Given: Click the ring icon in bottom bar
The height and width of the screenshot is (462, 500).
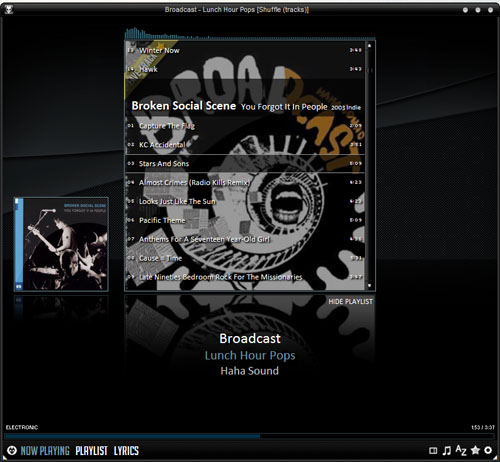Looking at the screenshot, I should (x=488, y=450).
